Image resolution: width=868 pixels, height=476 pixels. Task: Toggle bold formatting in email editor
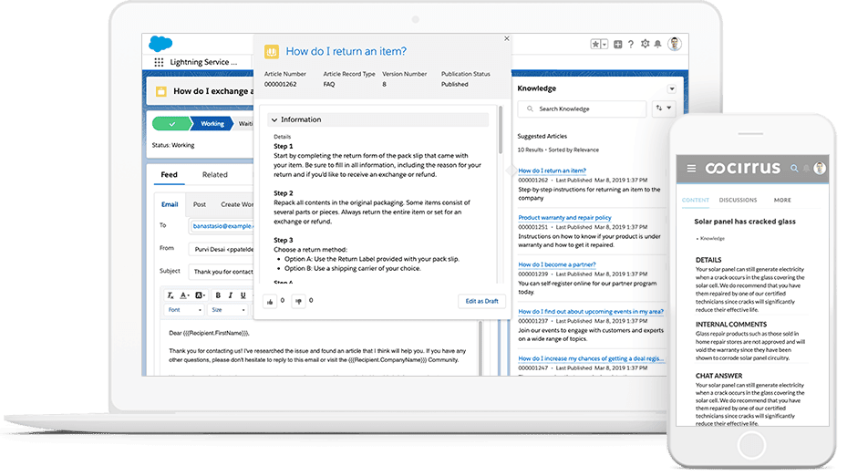(x=219, y=295)
